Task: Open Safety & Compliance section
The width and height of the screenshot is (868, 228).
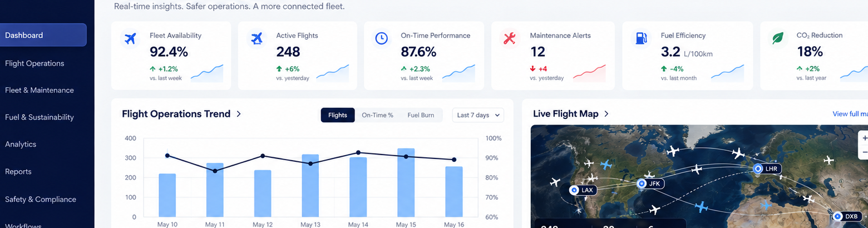Action: pyautogui.click(x=40, y=199)
